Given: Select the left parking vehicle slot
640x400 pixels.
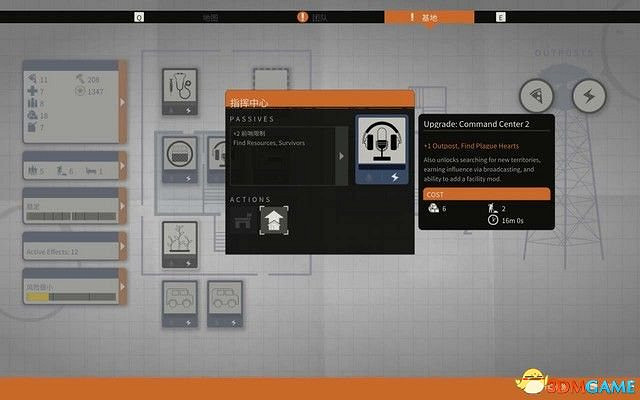Looking at the screenshot, I should (x=182, y=303).
